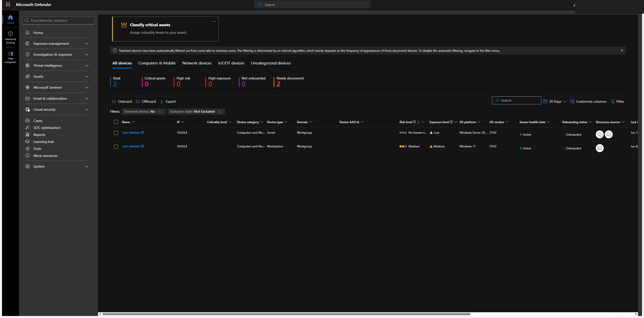This screenshot has width=644, height=318.
Task: Check the Workstation soc-sensor-01 row checkbox
Action: pos(116,147)
